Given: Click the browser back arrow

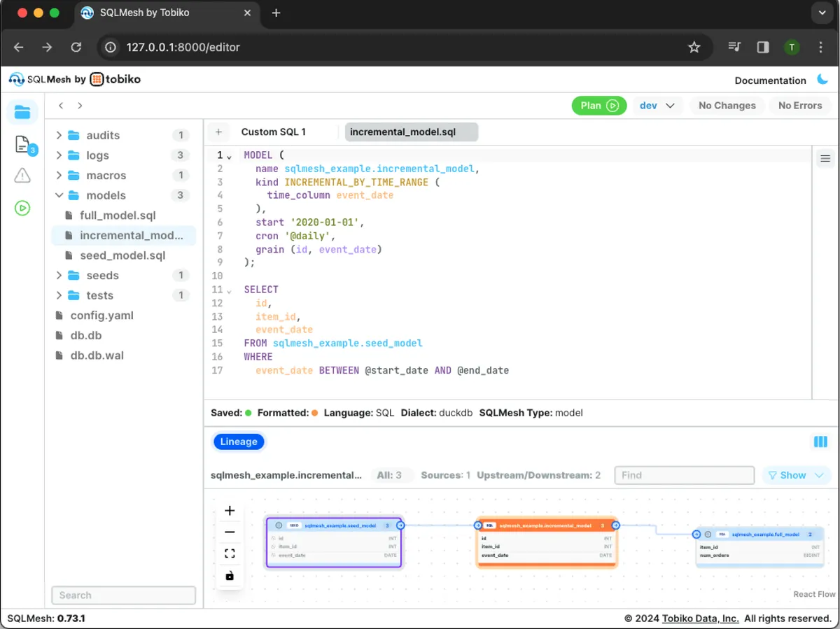Looking at the screenshot, I should coord(19,48).
